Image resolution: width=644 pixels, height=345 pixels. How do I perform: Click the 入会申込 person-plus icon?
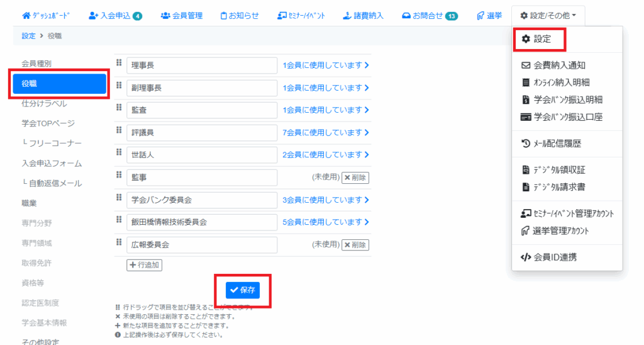point(94,15)
